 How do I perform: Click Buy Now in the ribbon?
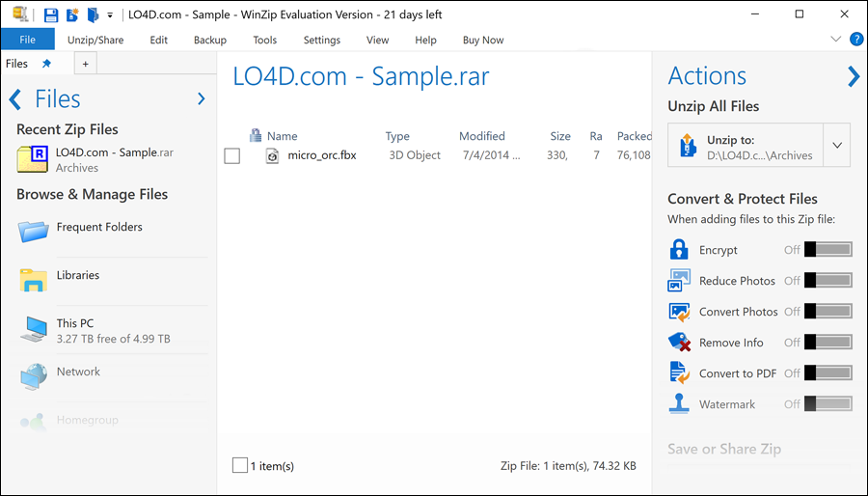click(483, 40)
